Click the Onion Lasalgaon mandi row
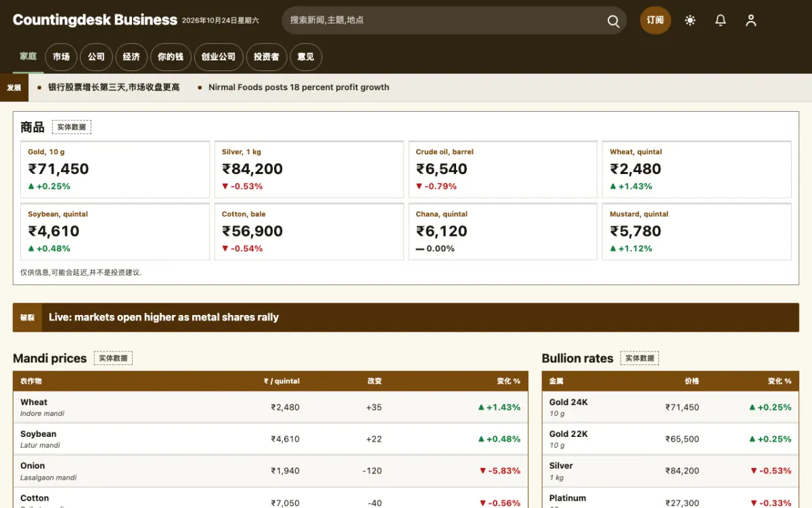812x508 pixels. point(271,471)
